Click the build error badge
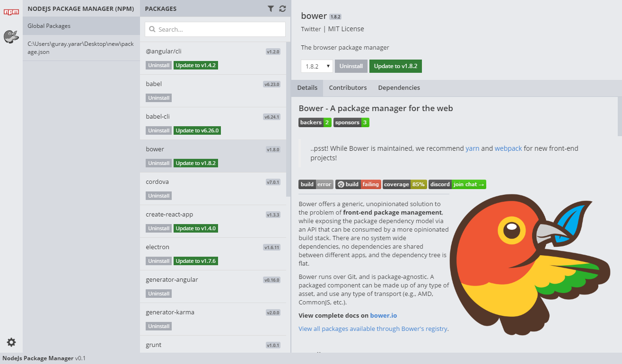The height and width of the screenshot is (364, 622). coord(316,184)
